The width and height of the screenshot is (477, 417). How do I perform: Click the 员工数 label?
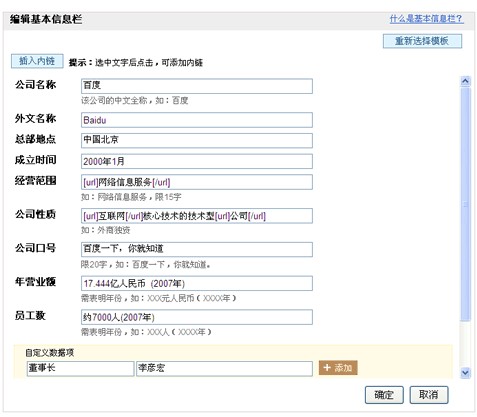click(30, 316)
